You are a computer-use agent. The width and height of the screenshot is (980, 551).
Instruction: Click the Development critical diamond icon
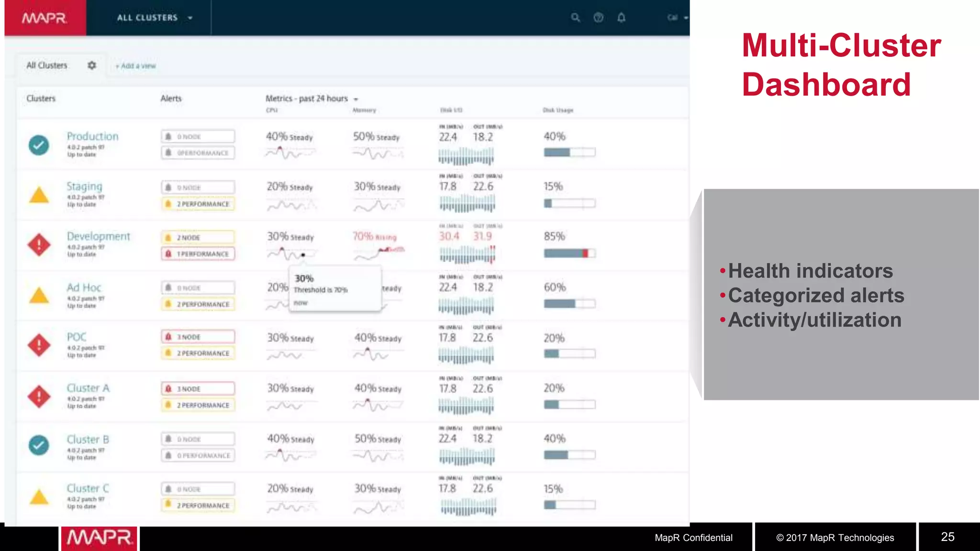tap(39, 245)
